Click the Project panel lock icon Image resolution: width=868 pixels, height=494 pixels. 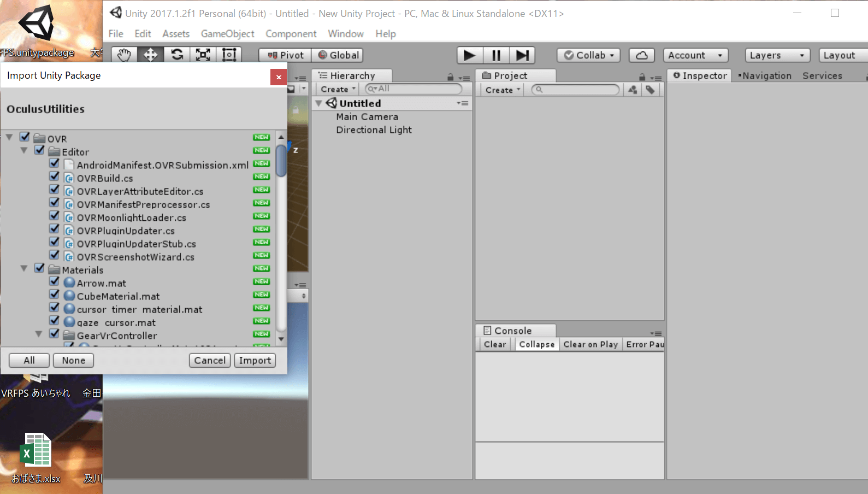642,77
